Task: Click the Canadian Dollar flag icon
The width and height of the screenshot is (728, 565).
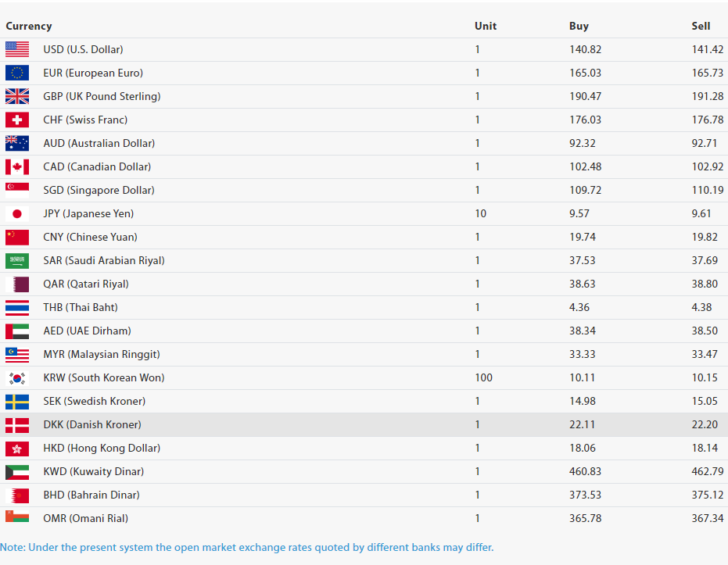Action: tap(17, 166)
